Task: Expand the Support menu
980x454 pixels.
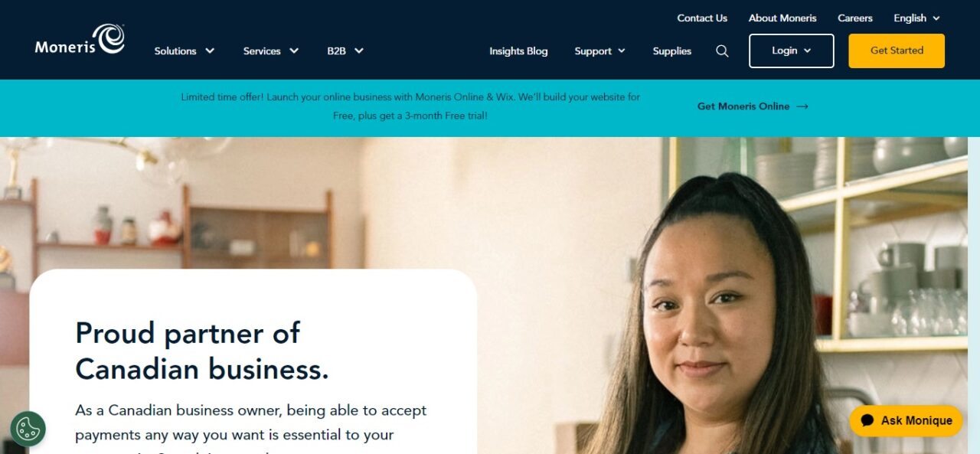Action: click(x=600, y=51)
